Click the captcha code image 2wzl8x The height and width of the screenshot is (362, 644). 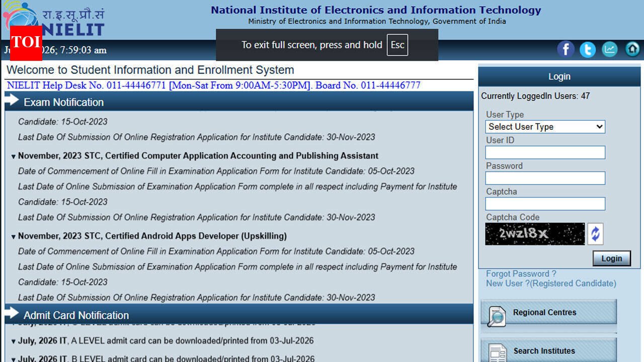pos(535,234)
